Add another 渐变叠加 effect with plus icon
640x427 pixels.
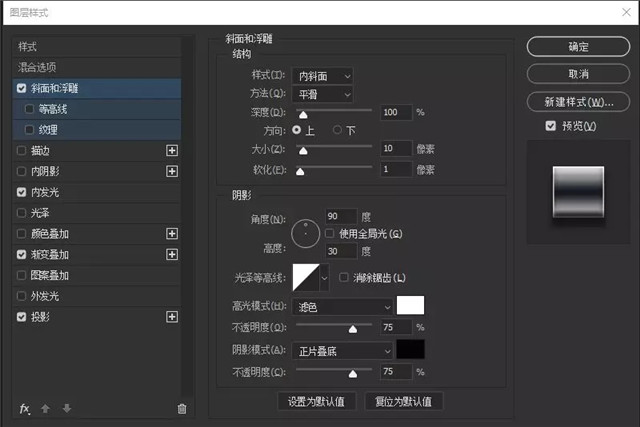coord(172,255)
